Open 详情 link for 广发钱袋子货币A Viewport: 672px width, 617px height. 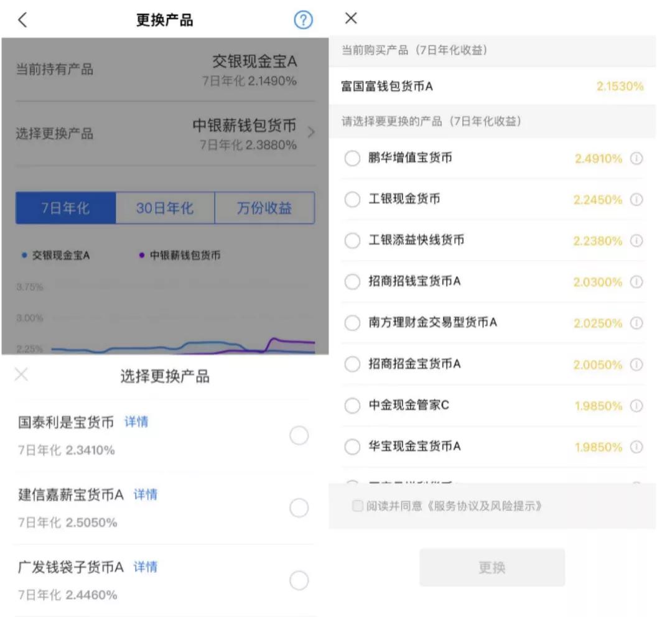point(144,567)
